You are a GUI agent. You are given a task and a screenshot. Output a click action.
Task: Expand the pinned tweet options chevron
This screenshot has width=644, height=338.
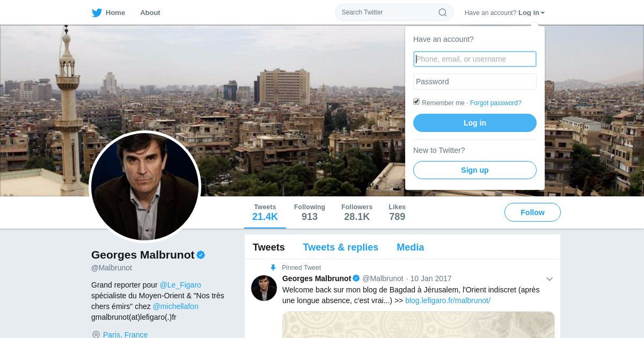[550, 279]
